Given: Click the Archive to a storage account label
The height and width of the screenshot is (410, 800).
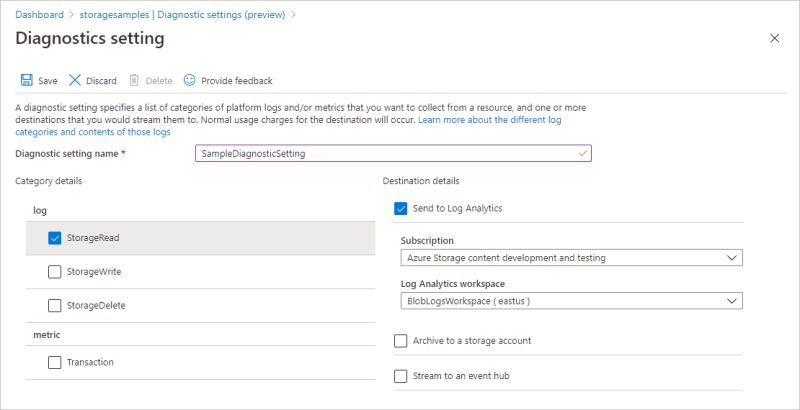Looking at the screenshot, I should click(x=472, y=341).
